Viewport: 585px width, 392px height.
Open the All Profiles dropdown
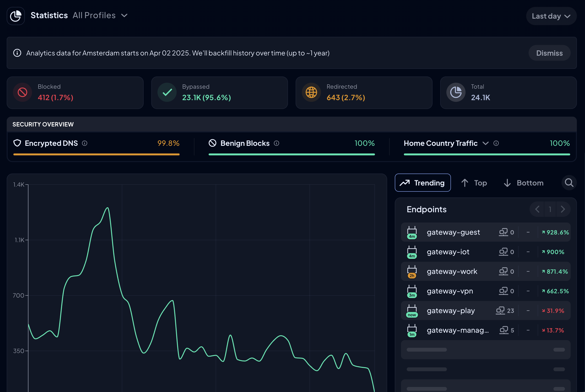click(x=100, y=16)
